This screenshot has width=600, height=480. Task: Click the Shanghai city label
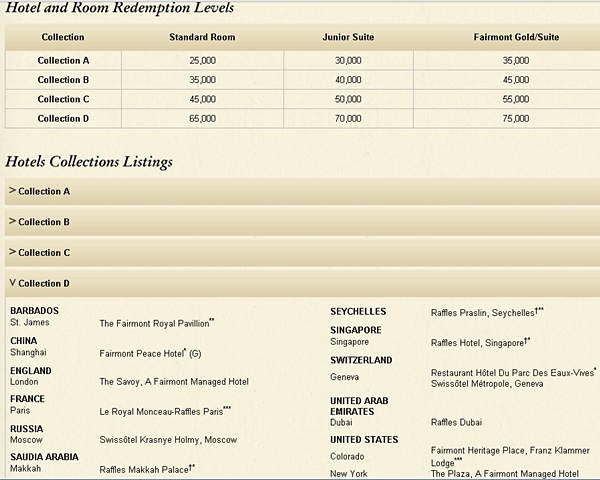tap(28, 353)
